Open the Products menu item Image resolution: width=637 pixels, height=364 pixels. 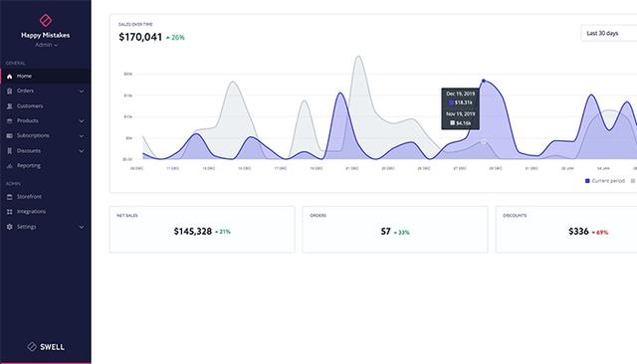pos(46,121)
